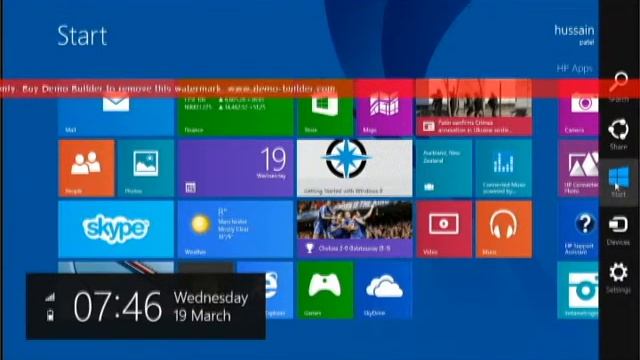This screenshot has width=640, height=360.
Task: Click the 07:46 clock display
Action: tap(118, 307)
